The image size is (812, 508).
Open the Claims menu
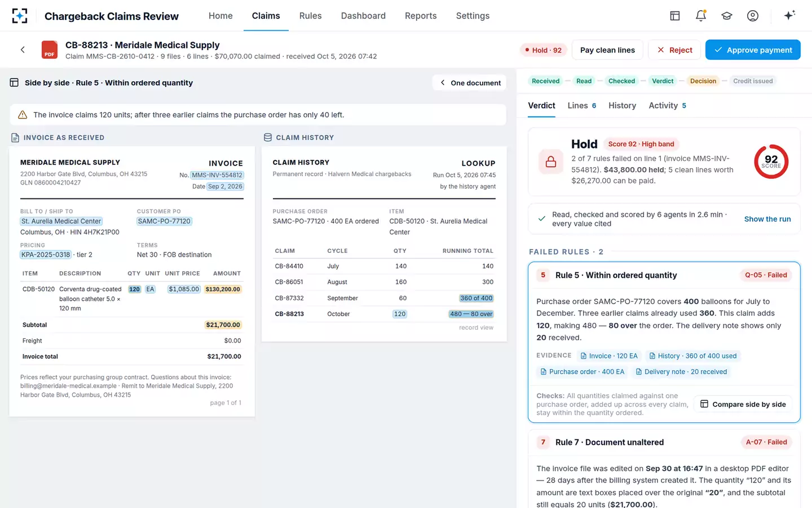point(266,16)
